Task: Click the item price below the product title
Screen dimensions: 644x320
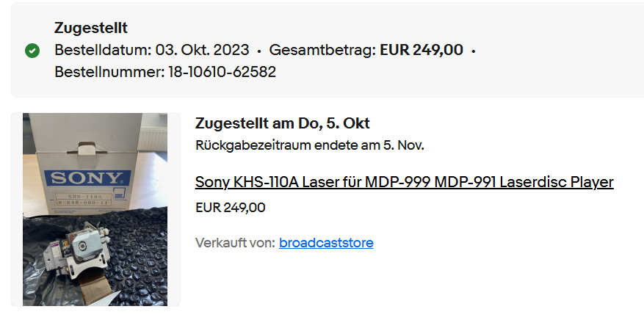Action: coord(230,208)
